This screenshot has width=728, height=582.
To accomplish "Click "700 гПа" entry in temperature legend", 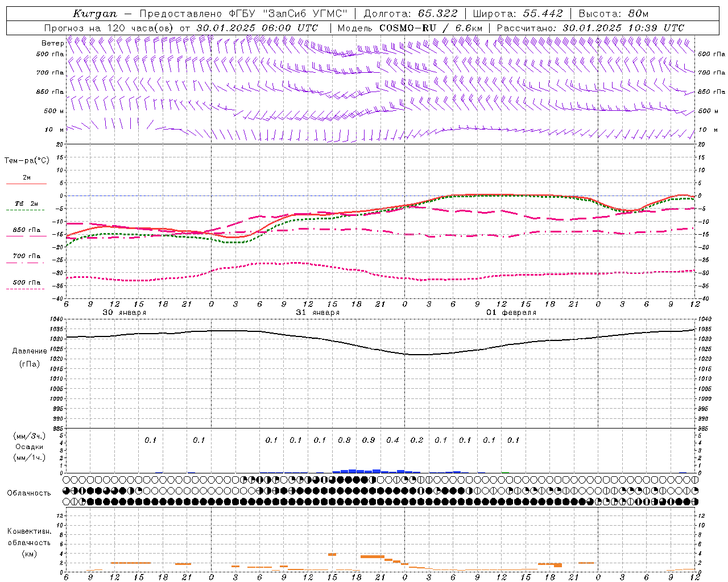I will [27, 256].
